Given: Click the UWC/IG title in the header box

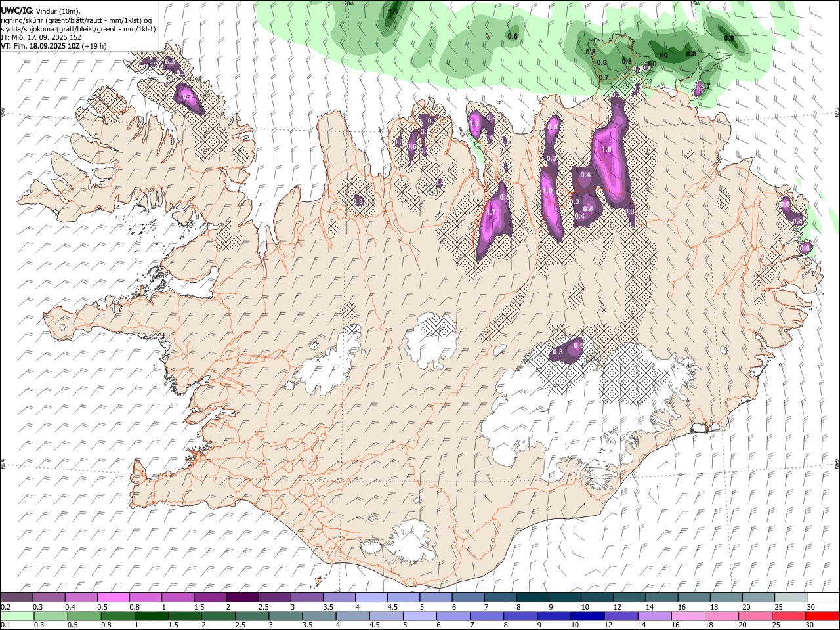Looking at the screenshot, I should [x=15, y=10].
